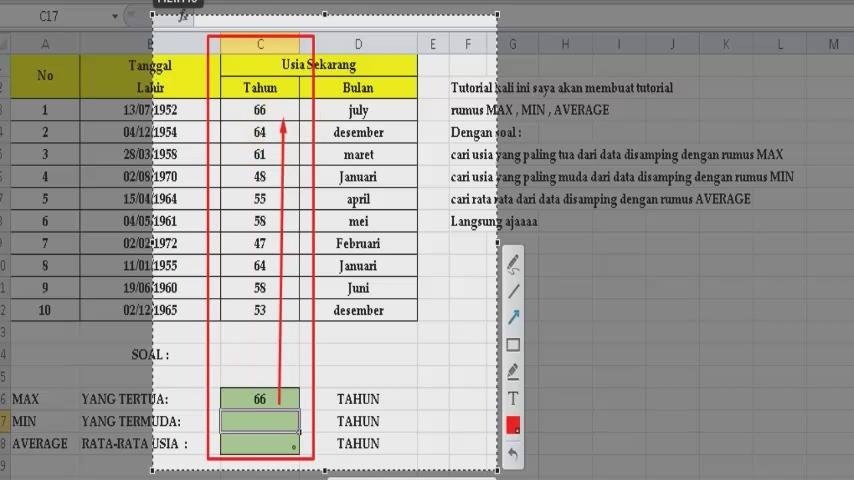Click the date cell 28/03/1958

(150, 155)
